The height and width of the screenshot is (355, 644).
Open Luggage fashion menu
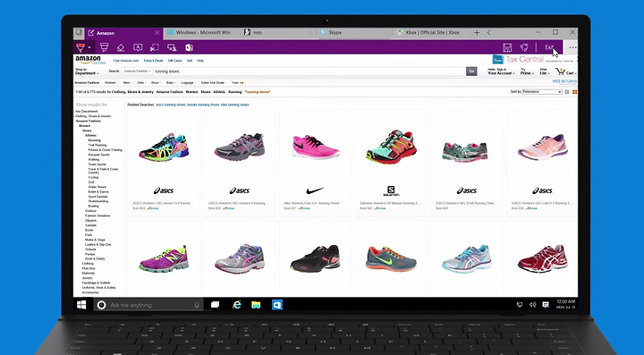tap(187, 82)
